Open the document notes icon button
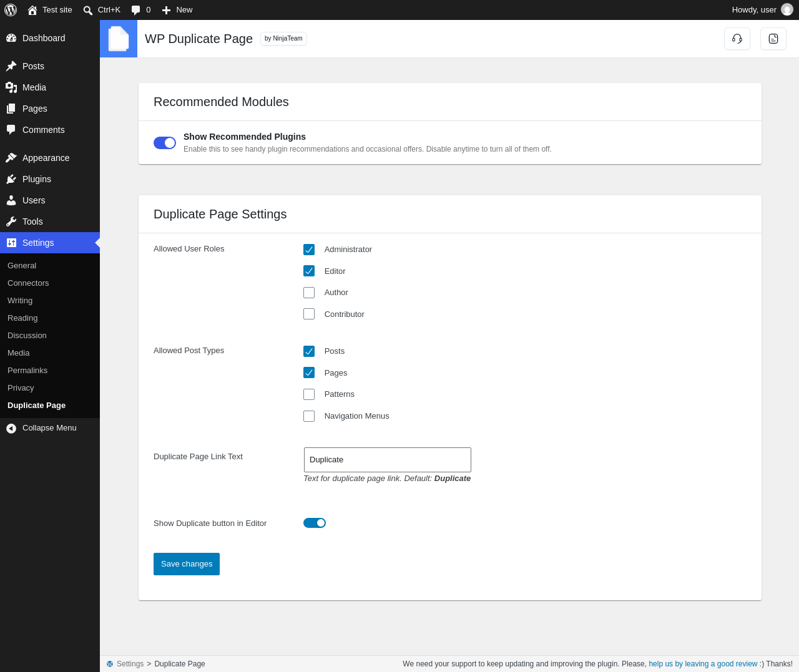 coord(773,39)
